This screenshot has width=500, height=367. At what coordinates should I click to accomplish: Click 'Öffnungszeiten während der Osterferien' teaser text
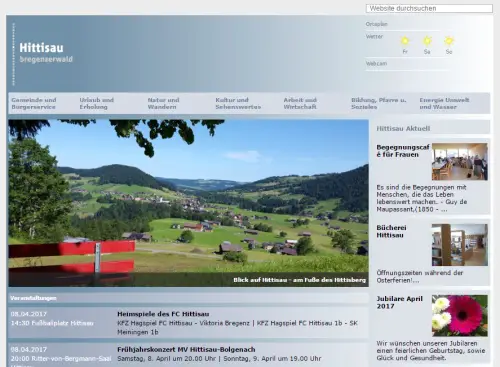pyautogui.click(x=420, y=276)
